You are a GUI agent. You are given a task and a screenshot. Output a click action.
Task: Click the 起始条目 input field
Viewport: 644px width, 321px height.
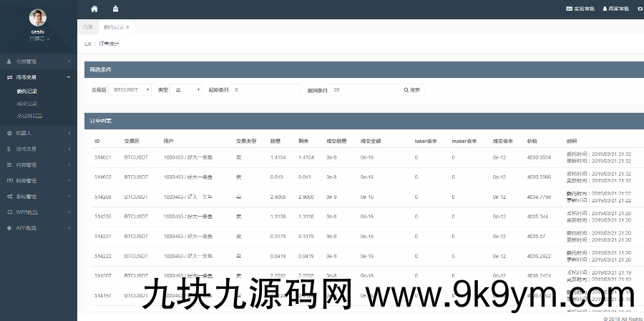click(x=265, y=90)
